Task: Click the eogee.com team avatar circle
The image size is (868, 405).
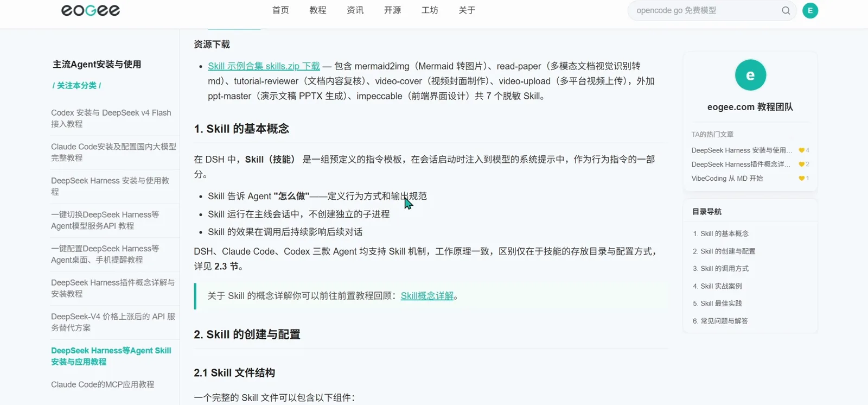Action: (750, 75)
